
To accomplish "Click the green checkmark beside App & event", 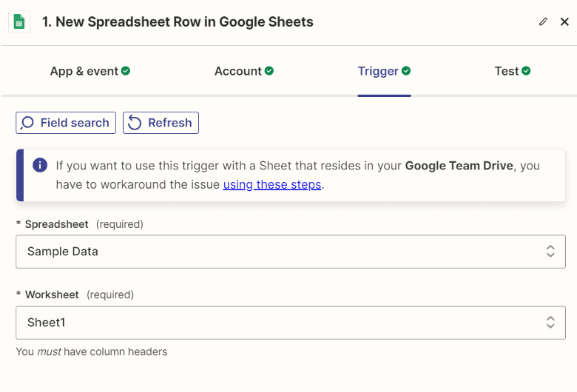I will click(126, 71).
